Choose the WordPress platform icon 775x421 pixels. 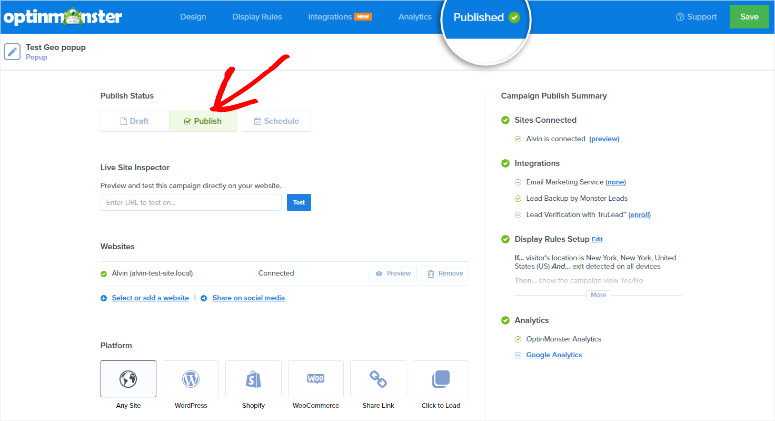pyautogui.click(x=190, y=379)
